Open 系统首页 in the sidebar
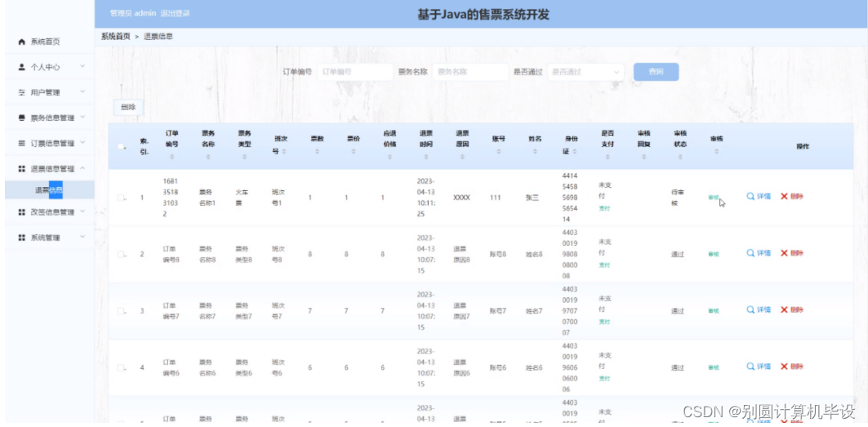The height and width of the screenshot is (427, 868). pyautogui.click(x=46, y=42)
